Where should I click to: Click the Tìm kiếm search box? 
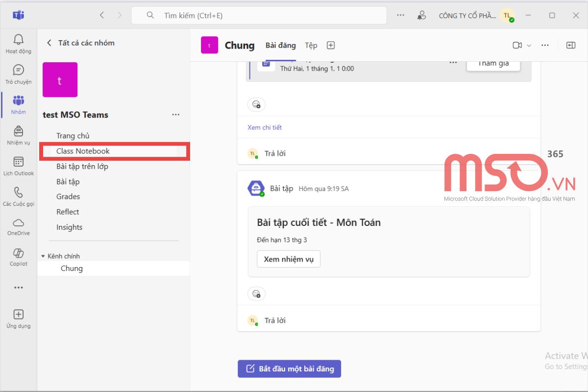tap(259, 15)
